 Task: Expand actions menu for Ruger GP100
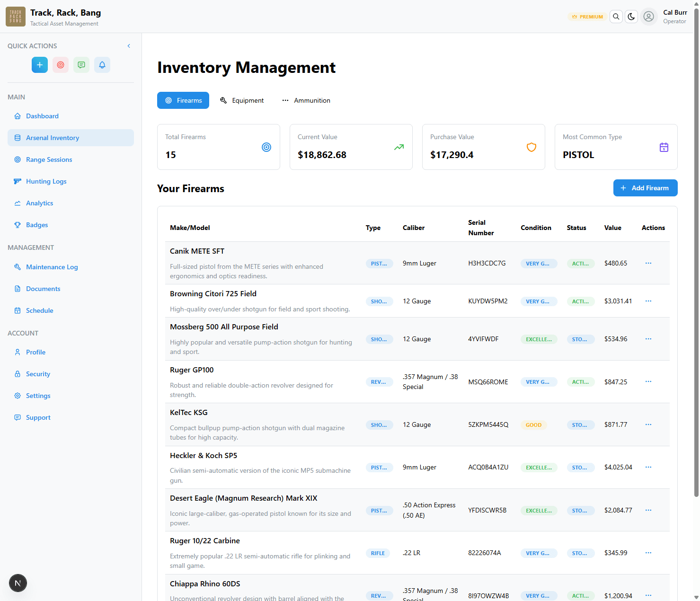click(648, 381)
